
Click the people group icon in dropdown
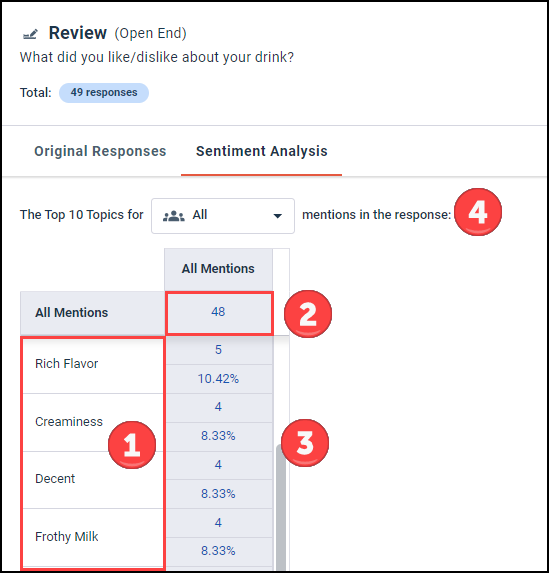[173, 216]
